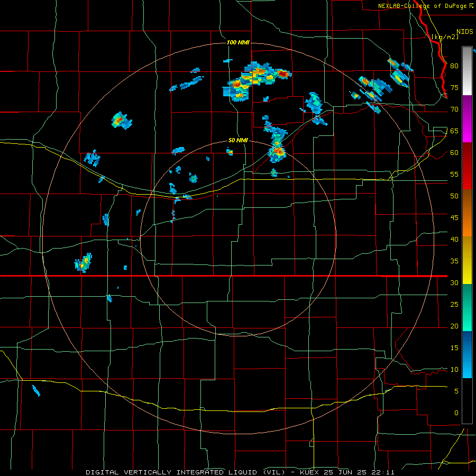The image size is (476, 476).
Task: Select the 100 NMI range ring label
Action: 238,42
